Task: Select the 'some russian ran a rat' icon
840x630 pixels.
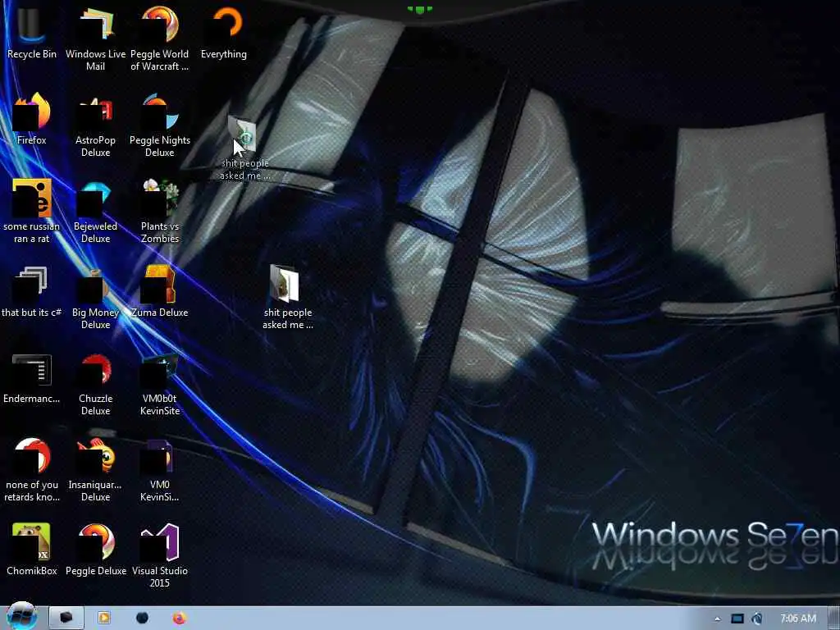Action: coord(32,211)
